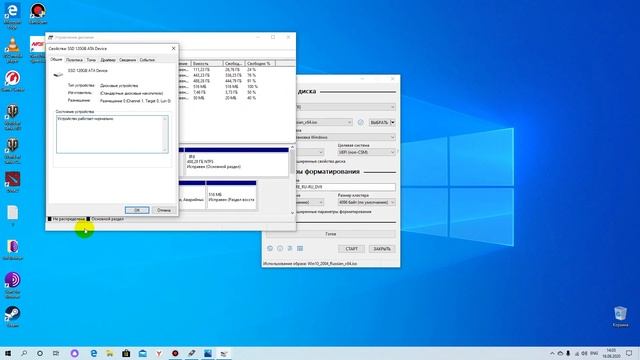Click up arrow of partition pane scrollbar
Image resolution: width=640 pixels, height=360 pixels.
tap(292, 147)
